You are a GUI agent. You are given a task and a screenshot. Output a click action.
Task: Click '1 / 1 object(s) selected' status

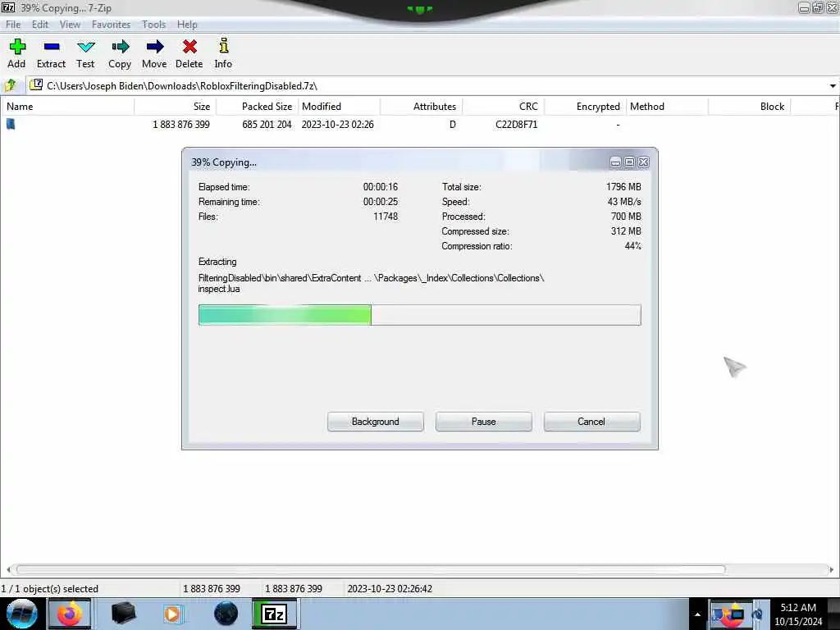pos(50,589)
